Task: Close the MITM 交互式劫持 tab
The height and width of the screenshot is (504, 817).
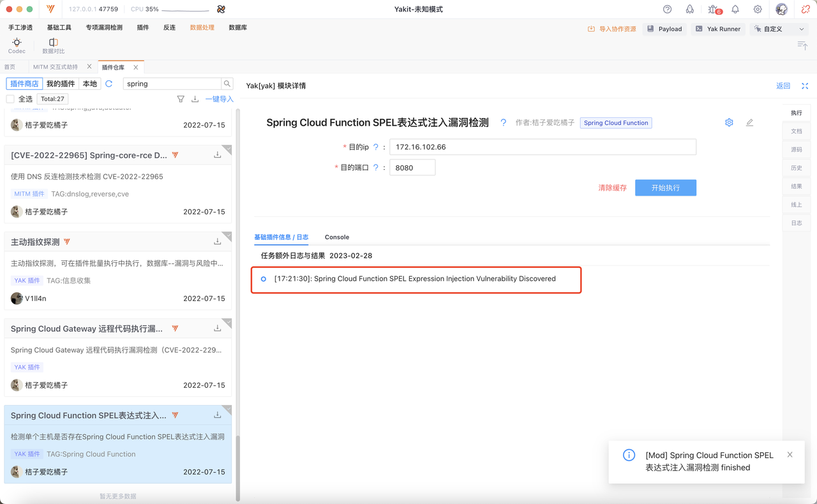Action: pyautogui.click(x=89, y=67)
